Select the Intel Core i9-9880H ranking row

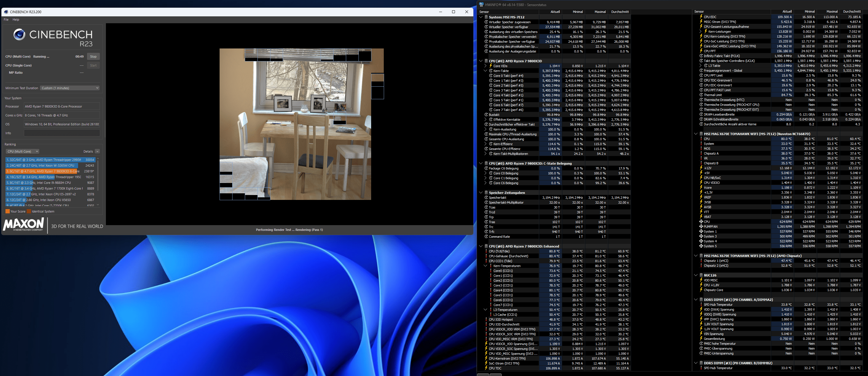[x=51, y=183]
